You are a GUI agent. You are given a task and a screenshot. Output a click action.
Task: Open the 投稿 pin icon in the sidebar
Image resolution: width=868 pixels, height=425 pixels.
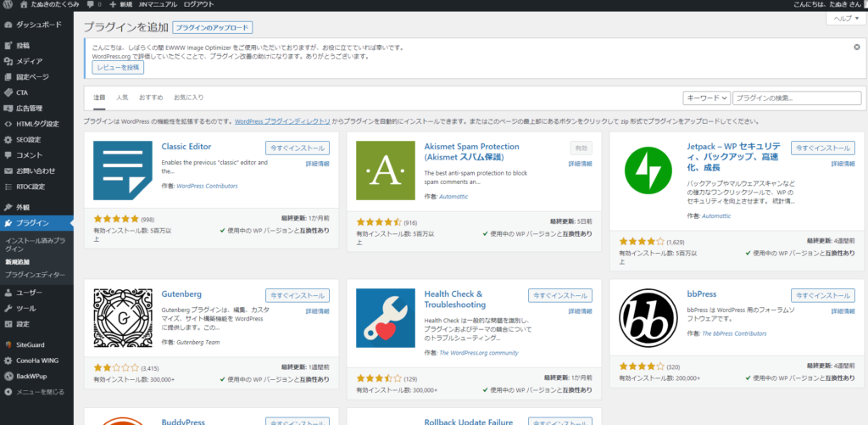pos(8,46)
